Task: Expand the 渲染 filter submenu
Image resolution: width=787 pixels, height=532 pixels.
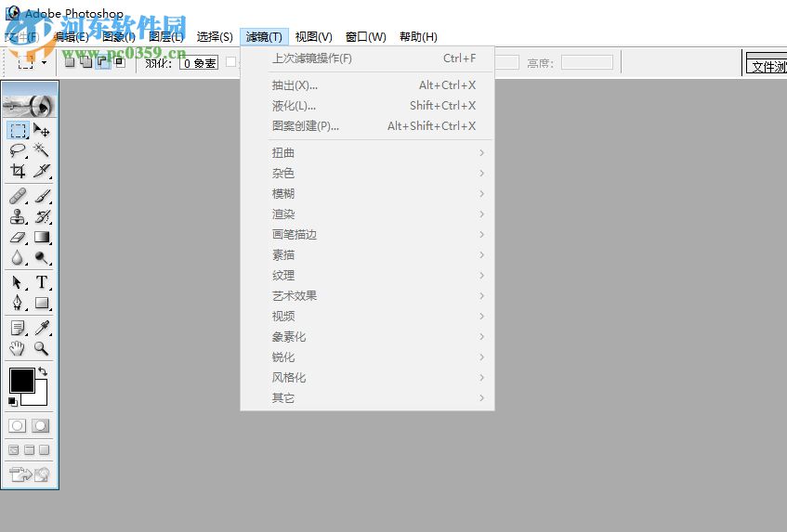Action: 367,214
